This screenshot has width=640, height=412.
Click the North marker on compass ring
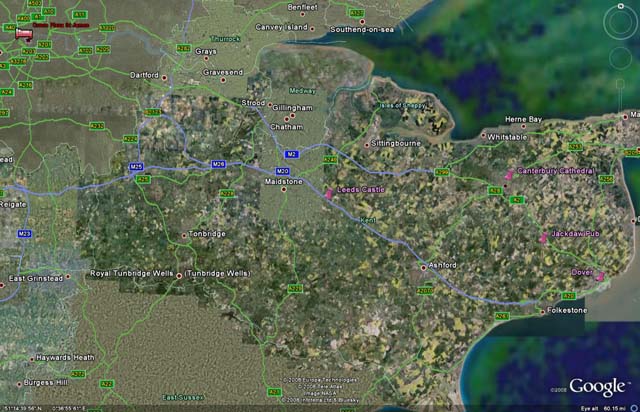(621, 6)
